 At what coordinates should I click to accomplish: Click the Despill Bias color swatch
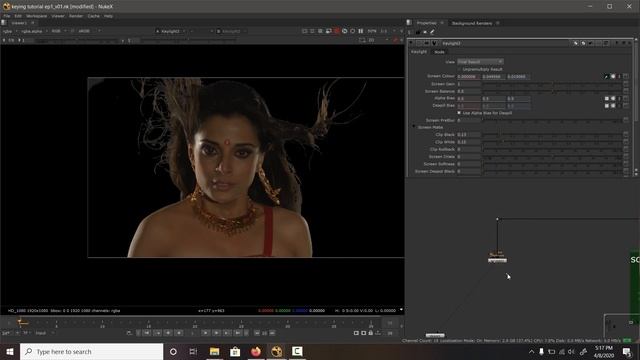(x=607, y=106)
